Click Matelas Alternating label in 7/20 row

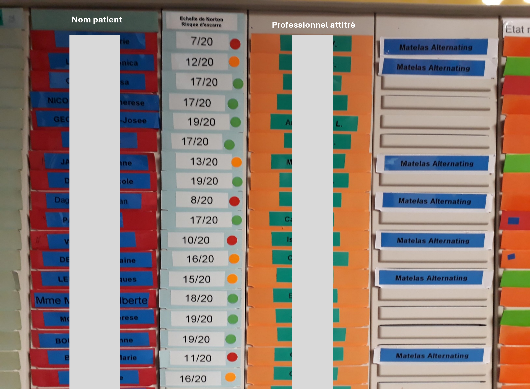(436, 47)
